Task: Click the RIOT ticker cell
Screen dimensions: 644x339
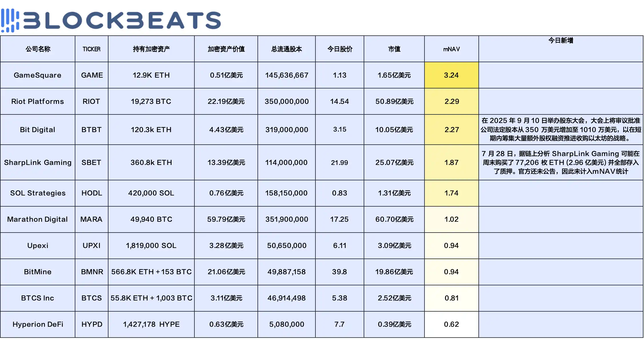Action: click(91, 101)
